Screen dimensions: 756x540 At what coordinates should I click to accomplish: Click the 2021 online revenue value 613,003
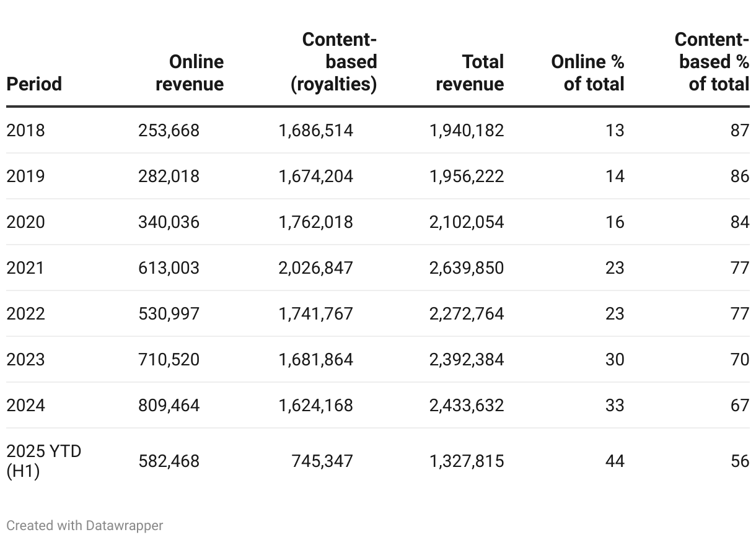(x=169, y=268)
